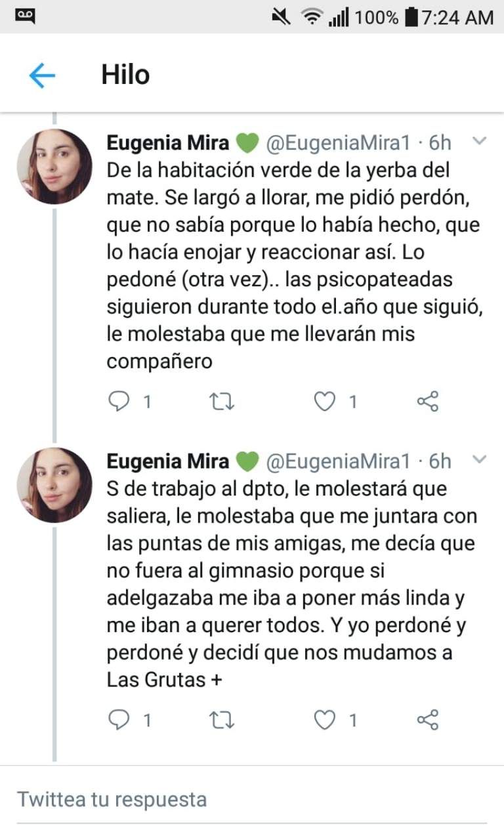This screenshot has height=831, width=504.
Task: Tap the Eugenia Mira name on second tweet
Action: [168, 461]
